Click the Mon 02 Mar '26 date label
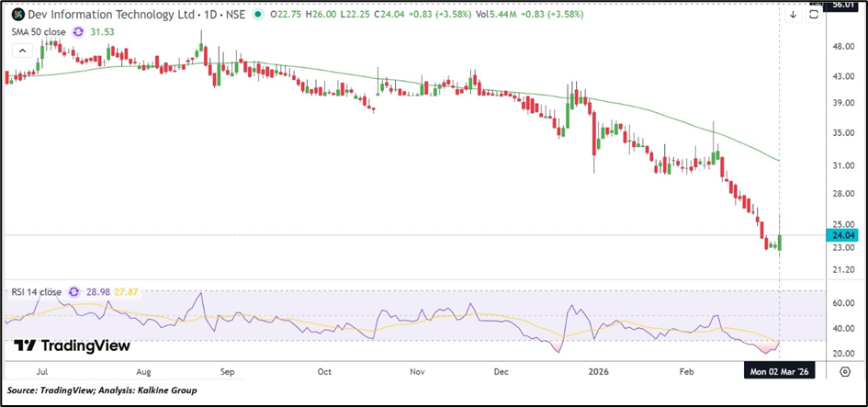This screenshot has width=868, height=407. click(780, 371)
